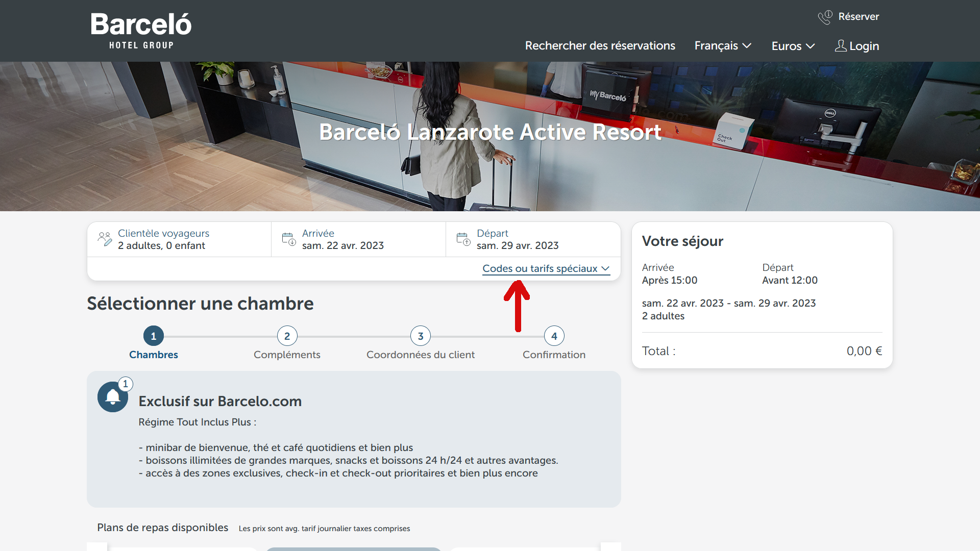
Task: Expand Codes ou tarifs spéciaux
Action: click(546, 268)
